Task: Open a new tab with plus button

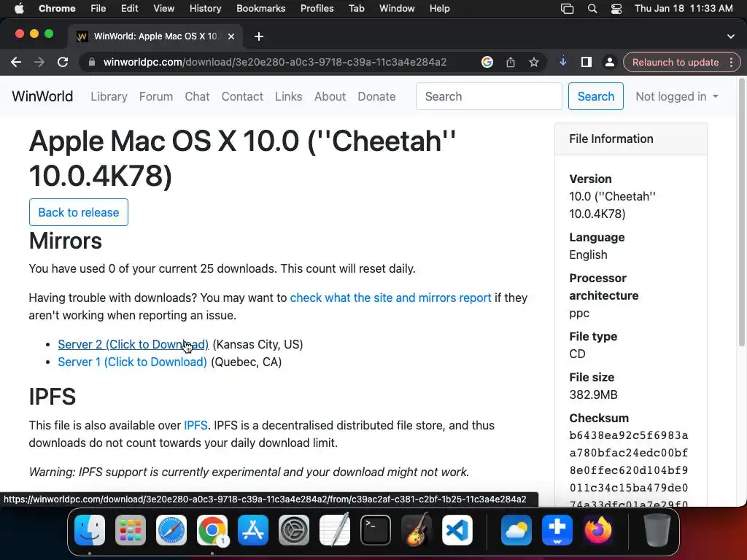Action: (x=259, y=36)
